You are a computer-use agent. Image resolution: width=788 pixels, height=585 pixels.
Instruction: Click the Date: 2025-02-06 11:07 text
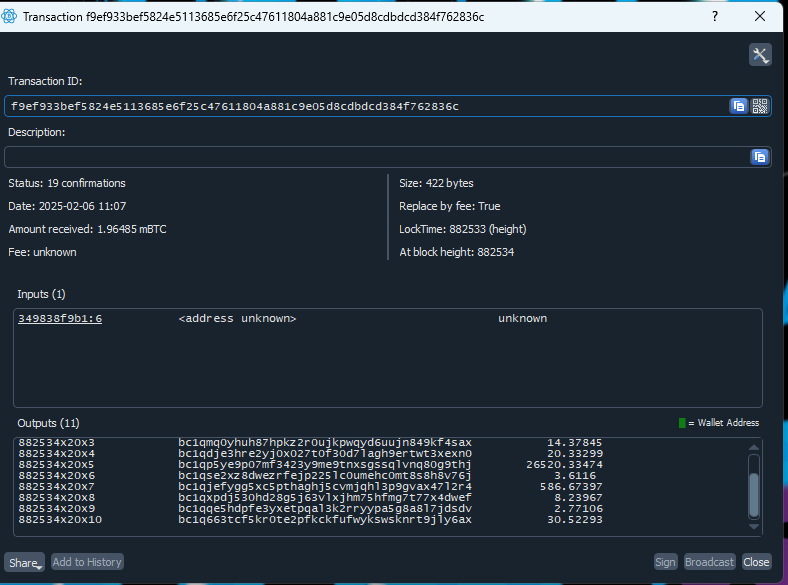[67, 206]
